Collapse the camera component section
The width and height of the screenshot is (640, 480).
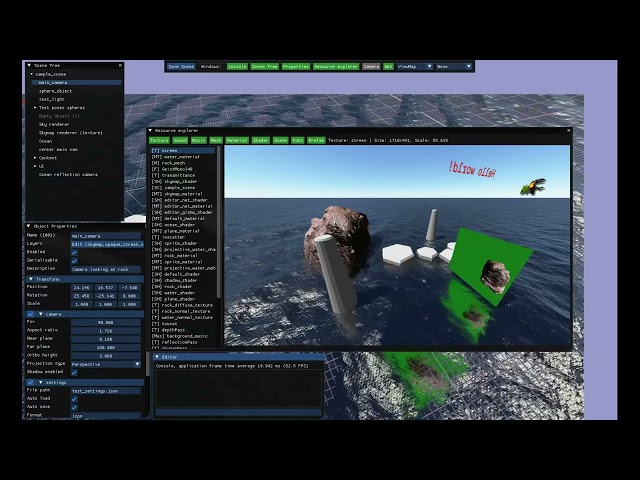[x=40, y=314]
